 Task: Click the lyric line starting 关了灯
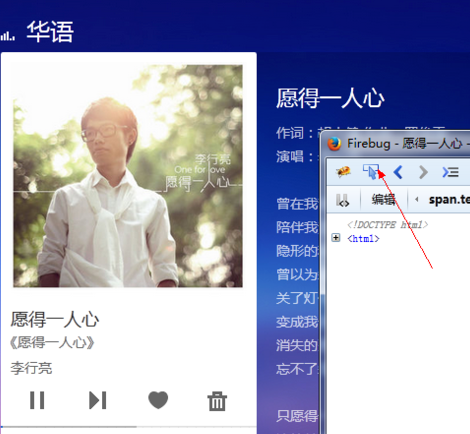tap(297, 298)
